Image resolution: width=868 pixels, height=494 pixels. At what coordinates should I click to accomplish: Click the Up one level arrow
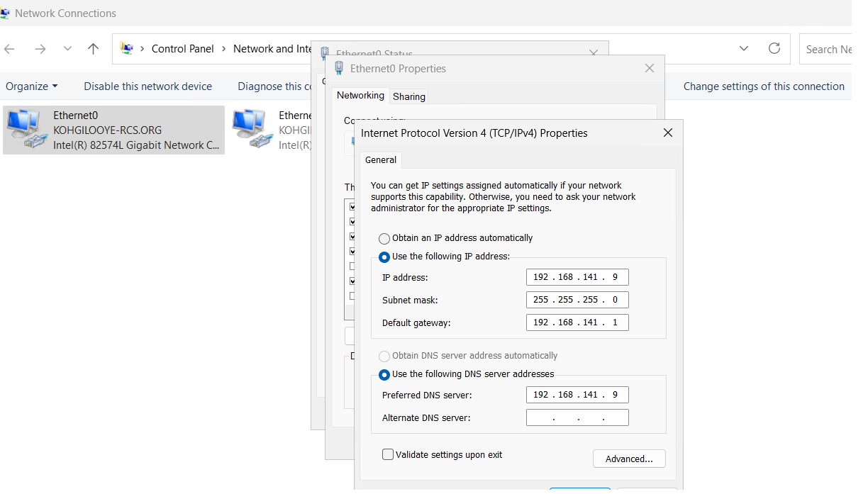pyautogui.click(x=93, y=49)
